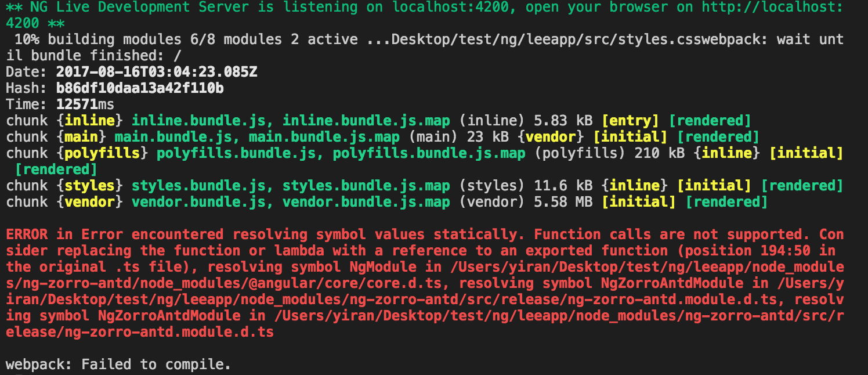Select the {styles} chunk name

click(89, 186)
